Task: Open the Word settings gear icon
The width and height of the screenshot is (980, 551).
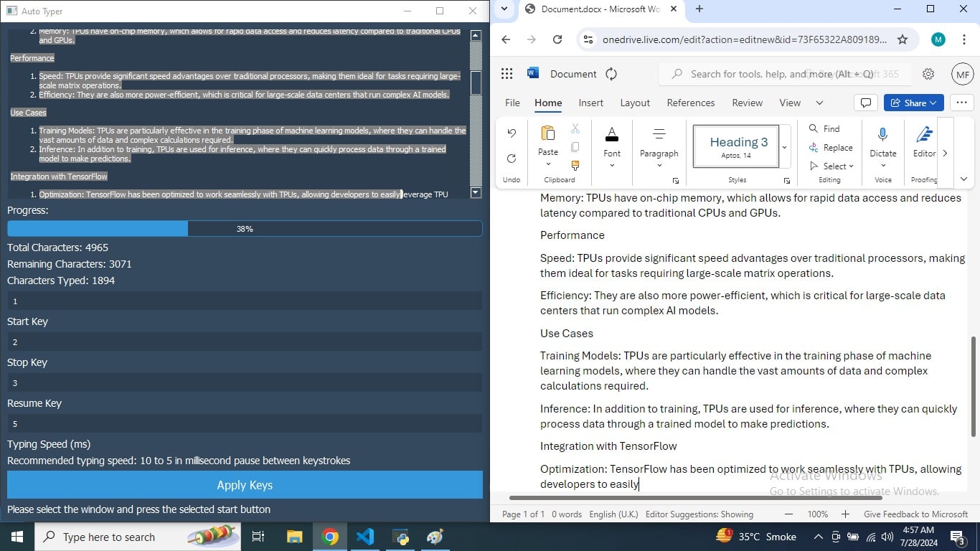Action: pyautogui.click(x=928, y=74)
